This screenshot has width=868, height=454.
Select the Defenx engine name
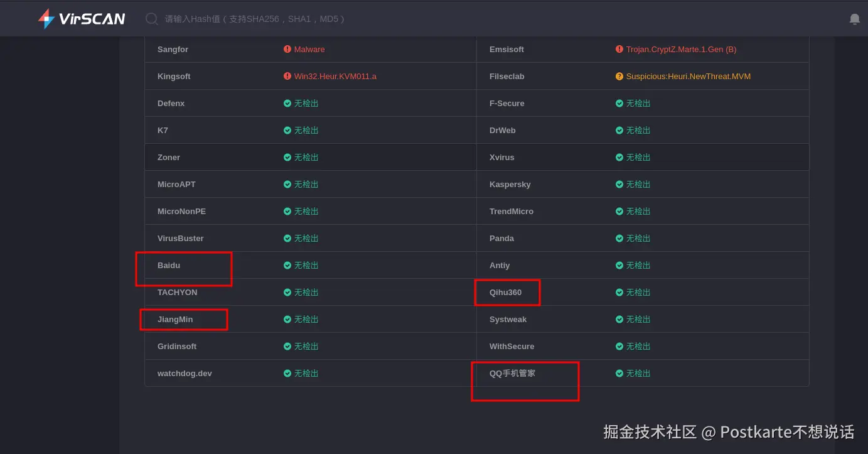point(171,103)
